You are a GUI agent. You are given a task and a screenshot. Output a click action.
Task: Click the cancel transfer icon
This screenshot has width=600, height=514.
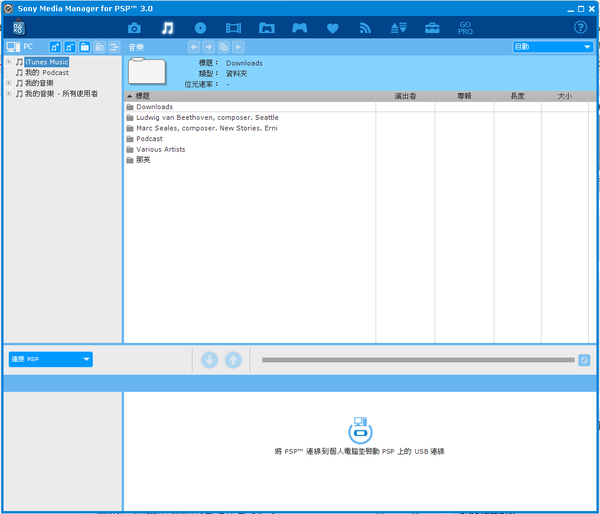click(584, 360)
